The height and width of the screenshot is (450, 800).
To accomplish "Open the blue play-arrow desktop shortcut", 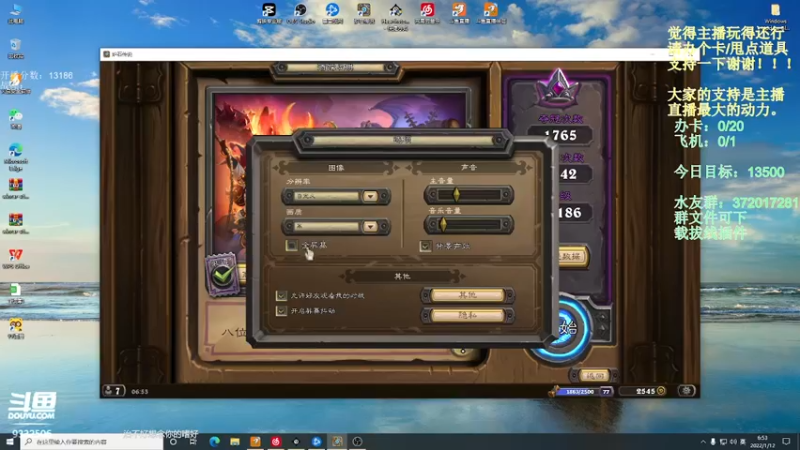I will point(332,13).
